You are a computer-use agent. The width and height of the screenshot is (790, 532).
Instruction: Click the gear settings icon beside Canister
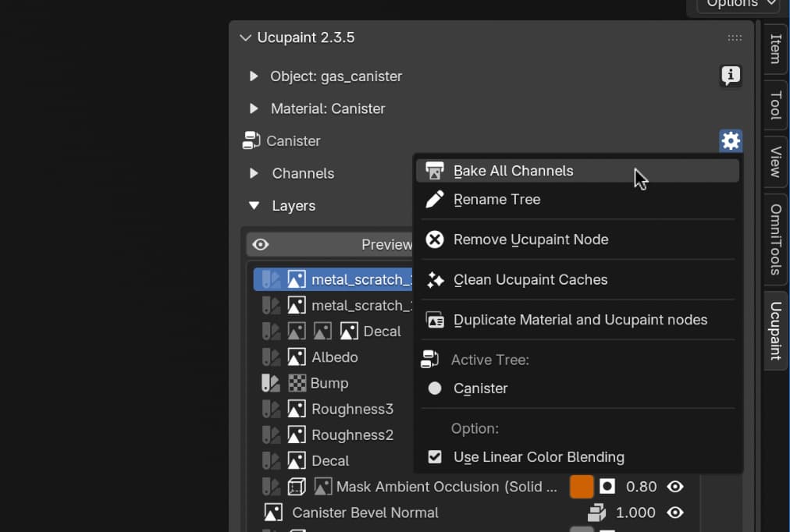(x=731, y=141)
